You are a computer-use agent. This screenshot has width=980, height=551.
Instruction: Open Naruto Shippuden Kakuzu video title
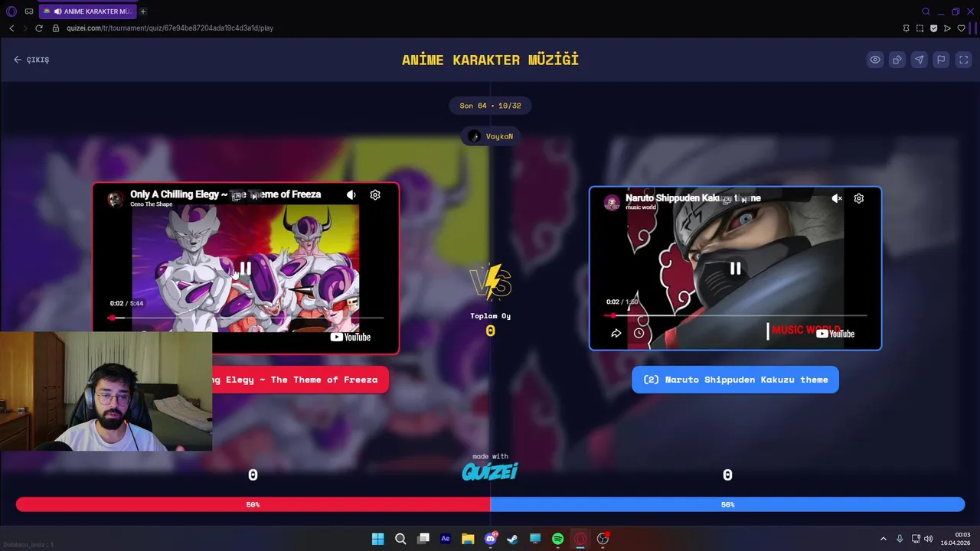(x=693, y=198)
